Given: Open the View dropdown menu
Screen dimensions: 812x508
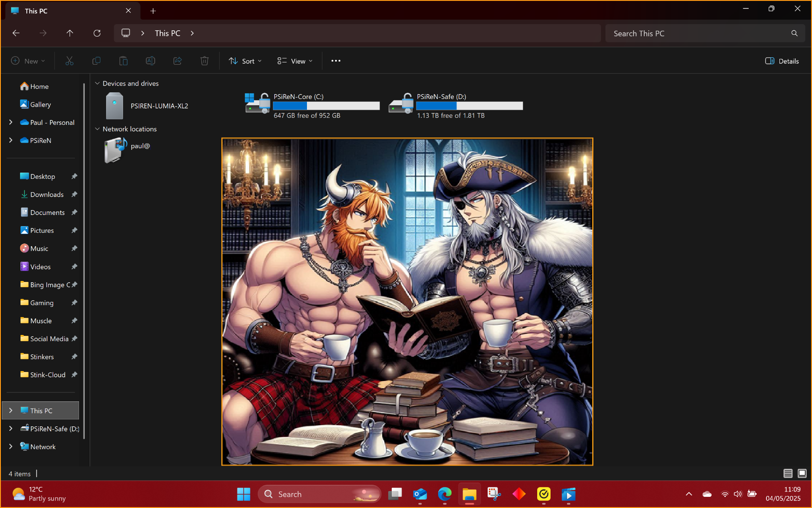Looking at the screenshot, I should click(294, 61).
